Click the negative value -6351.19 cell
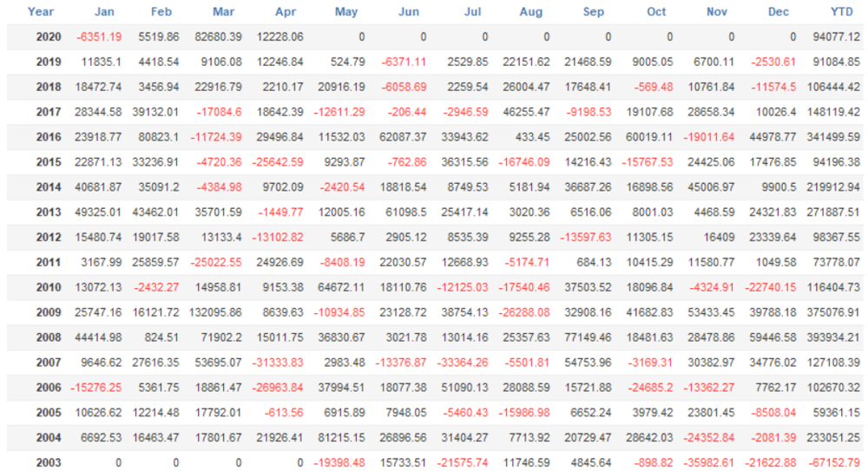868x471 pixels. coord(99,37)
